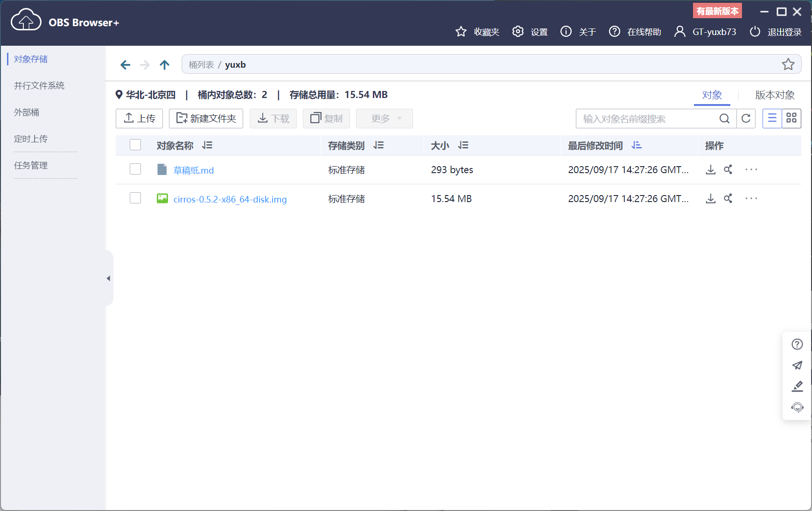
Task: Click the 草稿纸.md file icon
Action: (x=162, y=169)
